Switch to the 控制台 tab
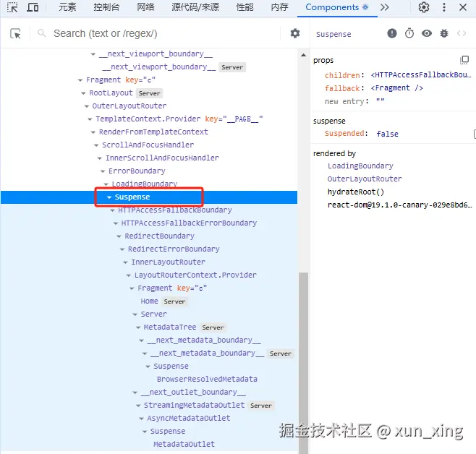This screenshot has height=454, width=476. coord(106,7)
